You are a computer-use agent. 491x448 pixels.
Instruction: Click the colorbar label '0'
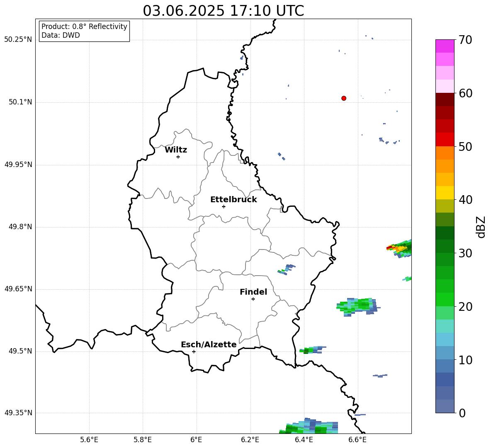pos(462,413)
